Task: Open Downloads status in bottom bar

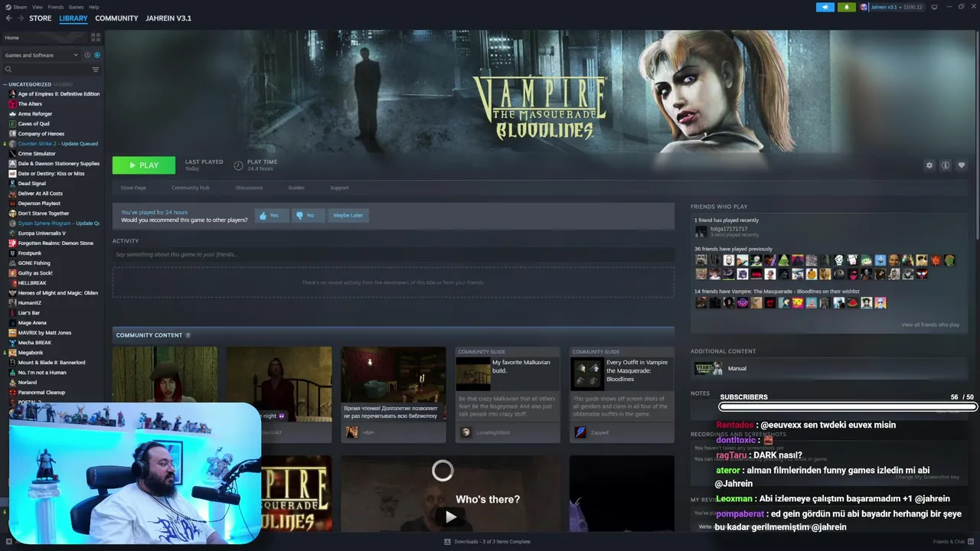Action: (x=487, y=542)
